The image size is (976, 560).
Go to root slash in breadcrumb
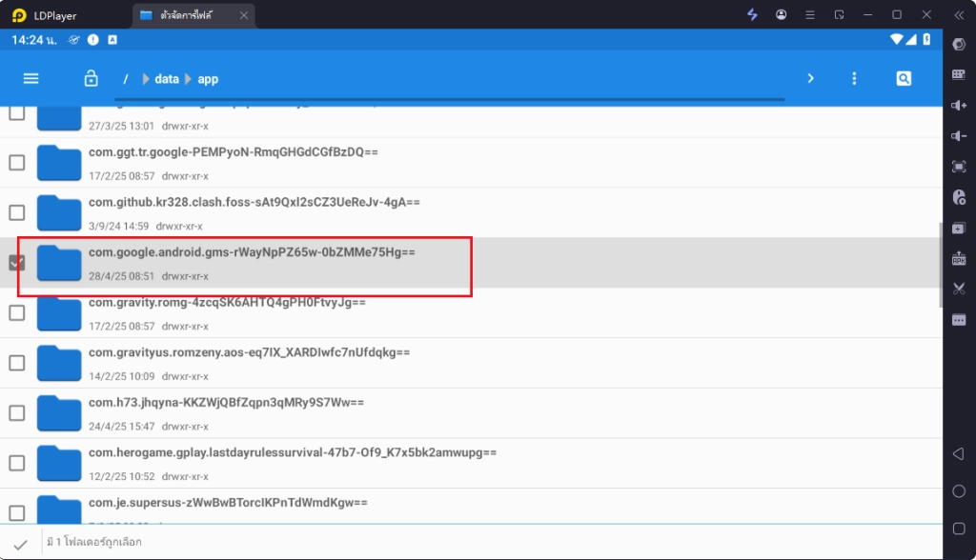pos(125,79)
